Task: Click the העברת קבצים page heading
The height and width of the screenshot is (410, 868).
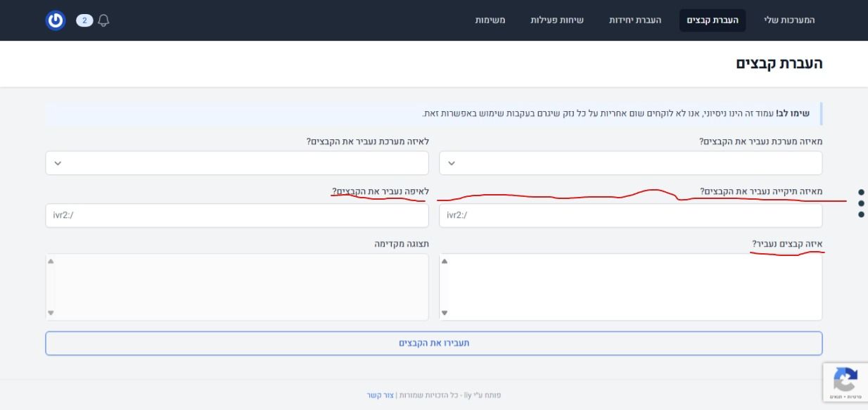Action: coord(779,63)
